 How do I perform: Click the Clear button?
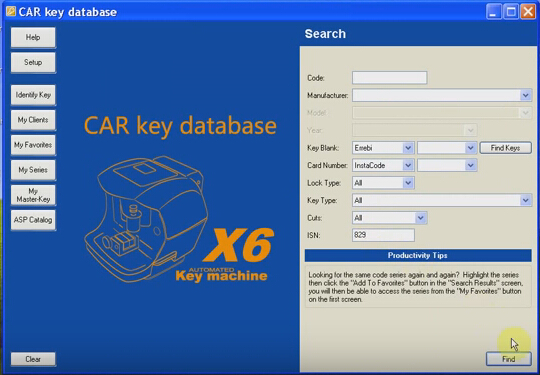(33, 359)
